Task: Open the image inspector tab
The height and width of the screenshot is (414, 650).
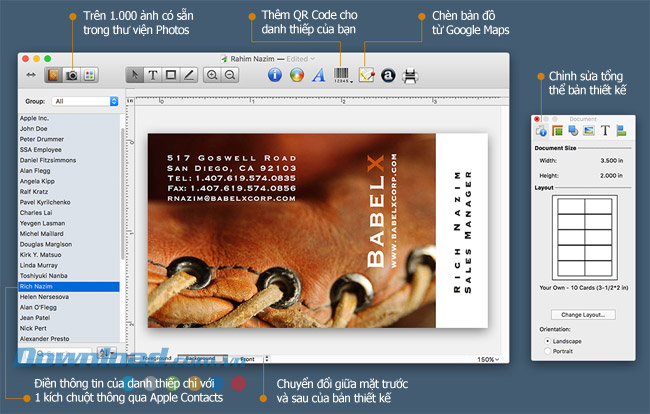Action: click(589, 131)
